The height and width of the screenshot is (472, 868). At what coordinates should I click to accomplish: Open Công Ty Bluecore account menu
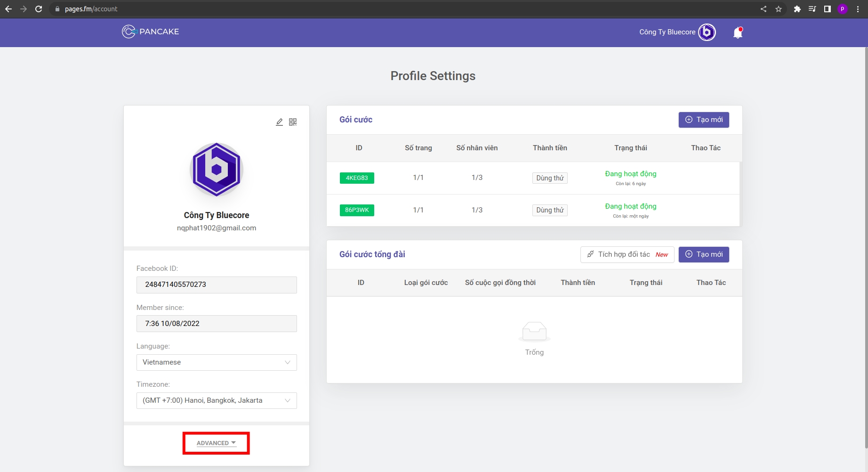[667, 32]
